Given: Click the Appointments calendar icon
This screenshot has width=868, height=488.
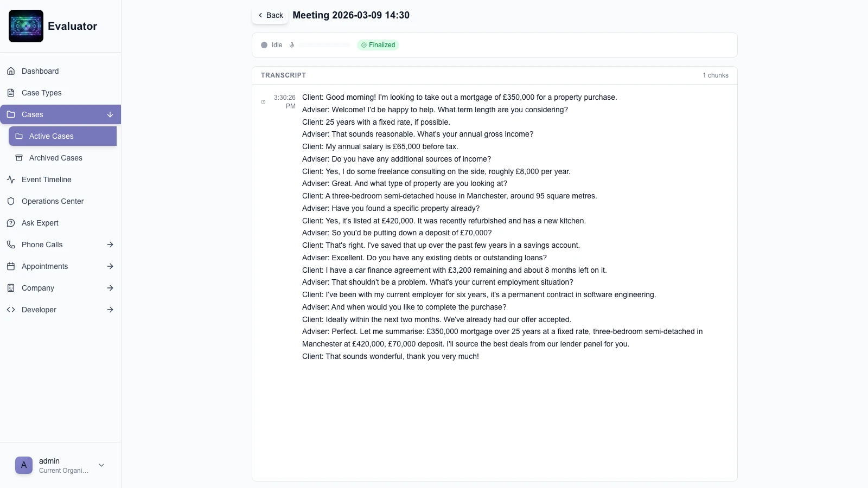Looking at the screenshot, I should tap(11, 266).
